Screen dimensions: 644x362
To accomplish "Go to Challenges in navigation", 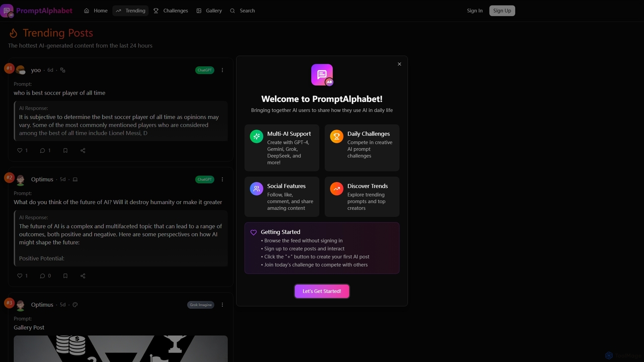I will coord(171,11).
